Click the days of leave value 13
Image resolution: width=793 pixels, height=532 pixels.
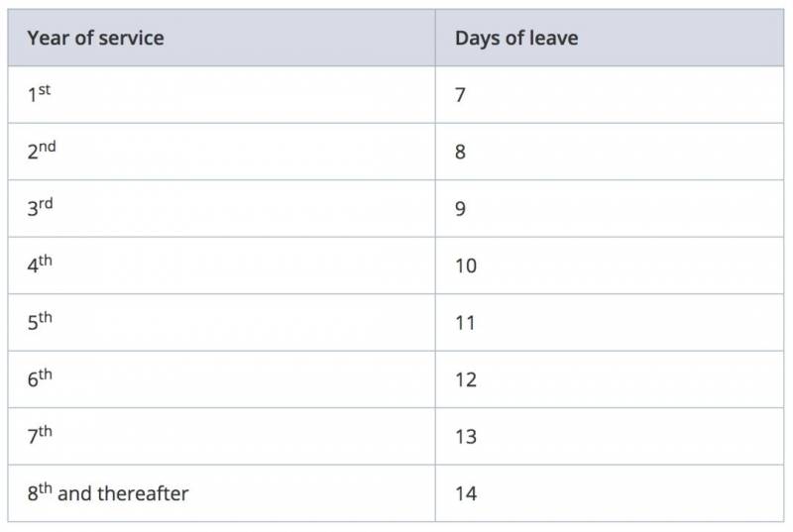[466, 437]
